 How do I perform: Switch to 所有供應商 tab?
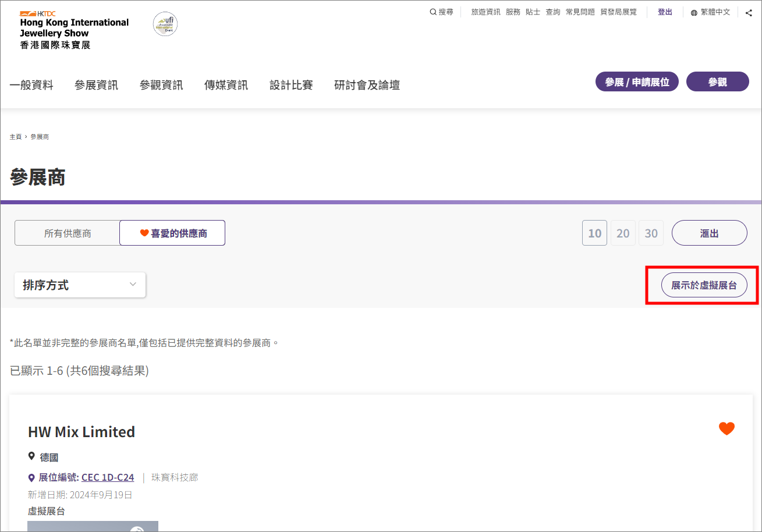[x=68, y=233]
